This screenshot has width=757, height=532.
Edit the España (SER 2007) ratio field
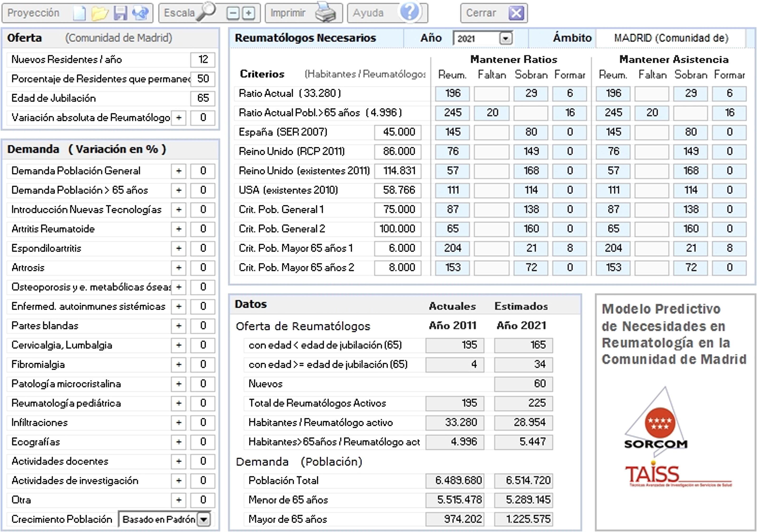[398, 132]
